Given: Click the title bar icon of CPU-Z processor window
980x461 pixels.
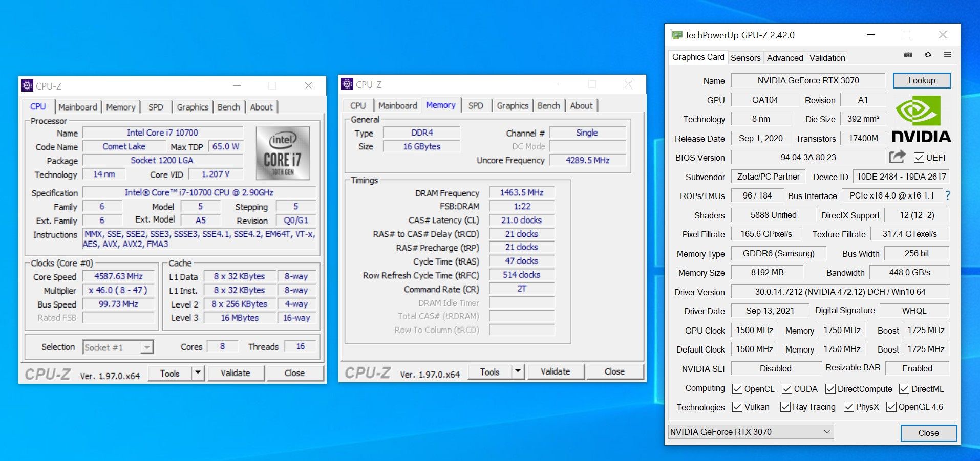Looking at the screenshot, I should (x=27, y=85).
